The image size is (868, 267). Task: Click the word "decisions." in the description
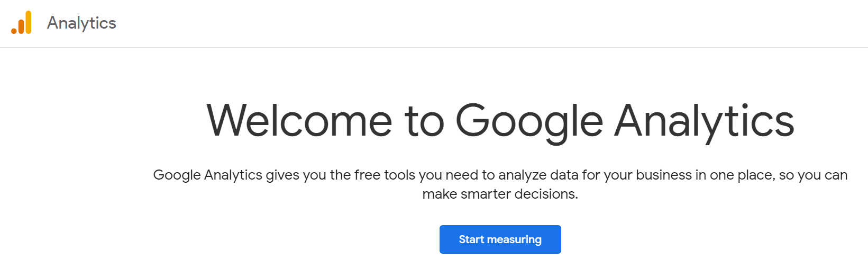coord(546,194)
